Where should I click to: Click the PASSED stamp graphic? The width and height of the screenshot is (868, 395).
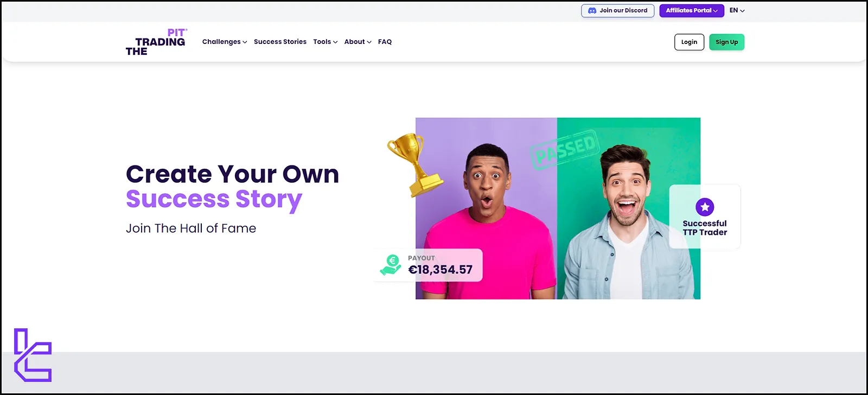click(x=564, y=149)
